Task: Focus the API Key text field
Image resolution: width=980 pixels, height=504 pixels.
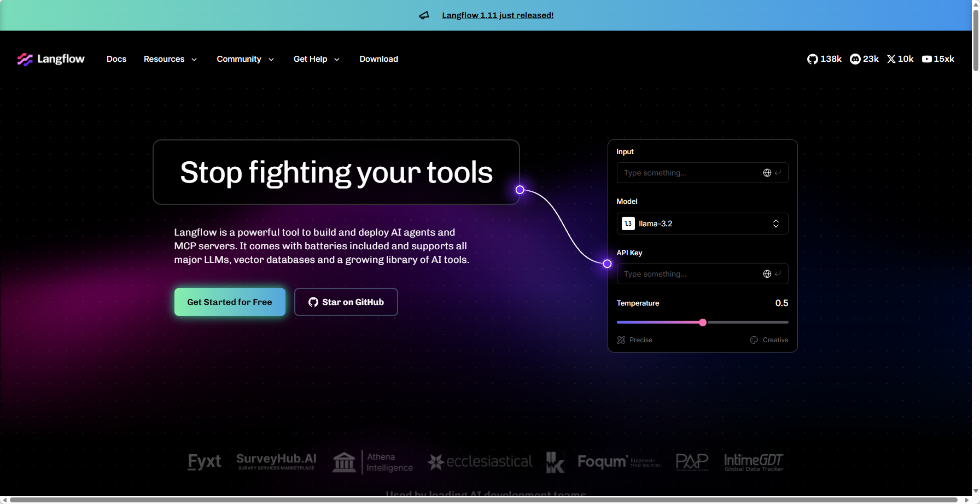Action: click(702, 274)
